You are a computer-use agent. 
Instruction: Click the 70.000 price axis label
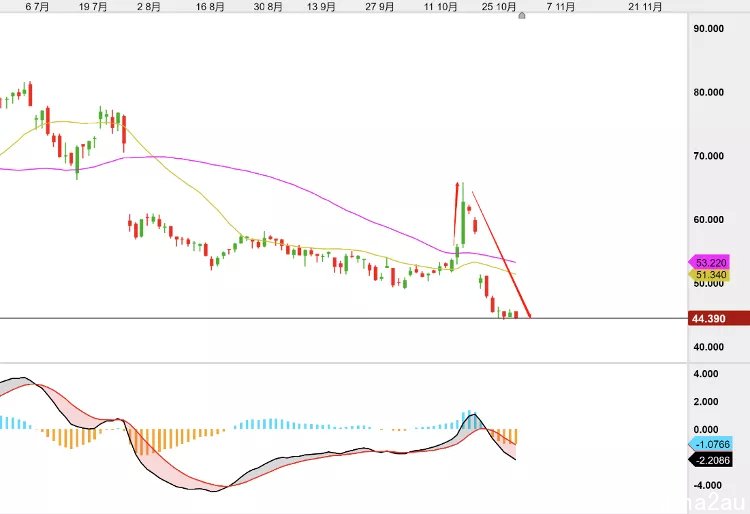tap(708, 156)
